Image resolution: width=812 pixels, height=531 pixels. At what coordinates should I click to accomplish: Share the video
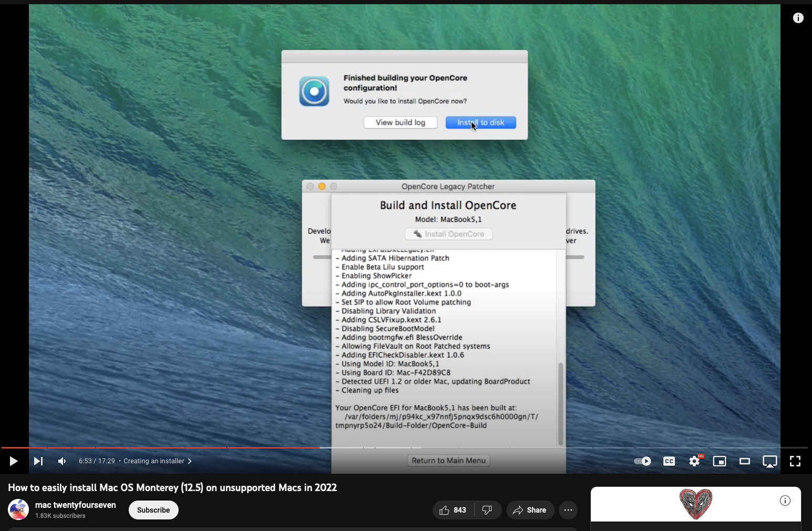tap(530, 510)
